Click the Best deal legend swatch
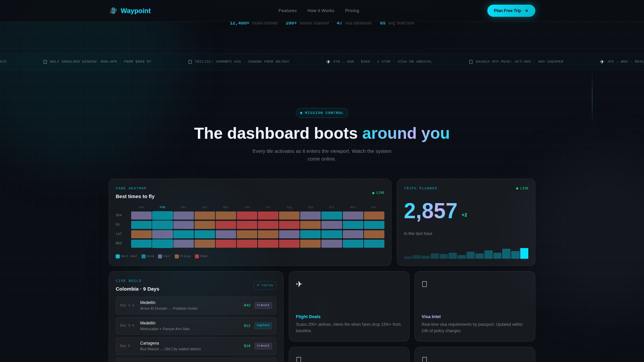The image size is (644, 362). [x=118, y=256]
